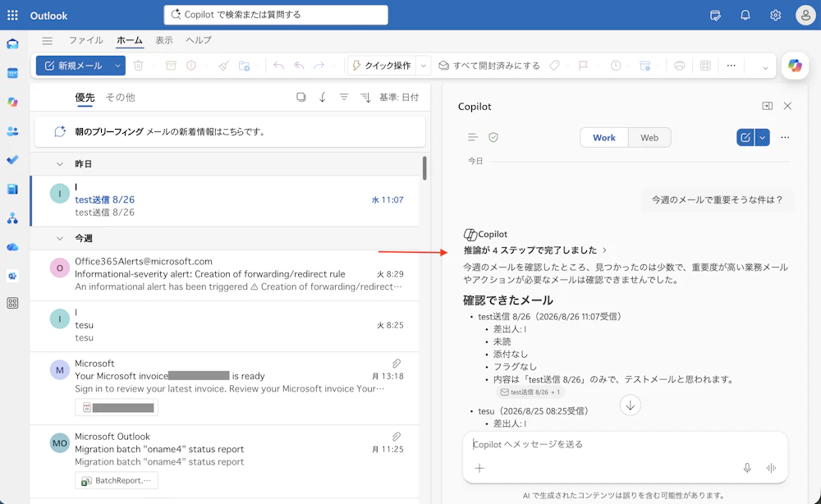This screenshot has width=821, height=504.
Task: Open Calendar in the left sidebar
Action: [12, 73]
